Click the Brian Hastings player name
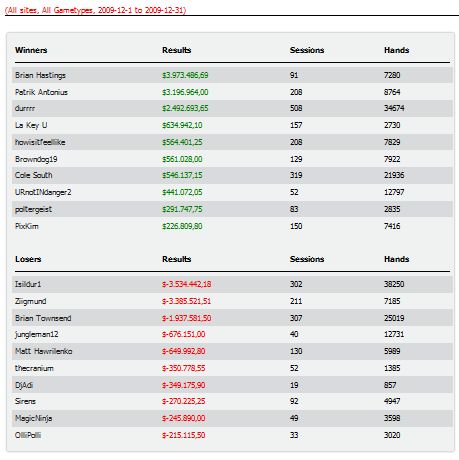Viewport: 459px width, 460px height. (x=40, y=75)
